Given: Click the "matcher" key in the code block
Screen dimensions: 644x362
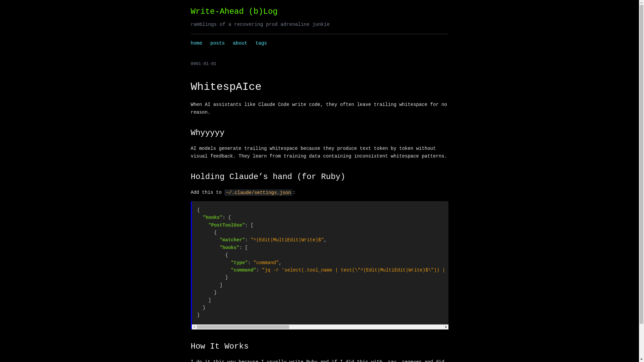Looking at the screenshot, I should point(232,240).
